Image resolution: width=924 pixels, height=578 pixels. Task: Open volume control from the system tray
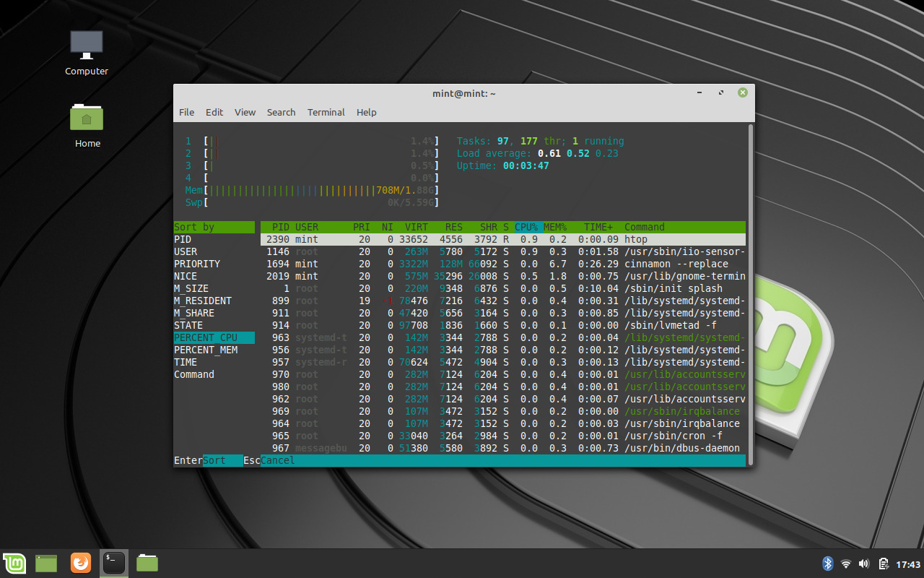[863, 563]
